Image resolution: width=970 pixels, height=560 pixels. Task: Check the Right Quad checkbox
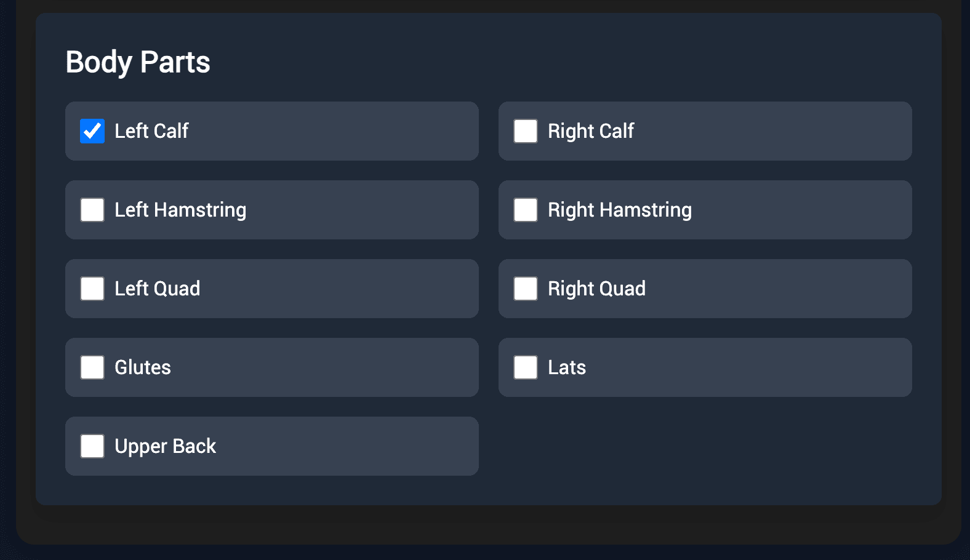525,289
